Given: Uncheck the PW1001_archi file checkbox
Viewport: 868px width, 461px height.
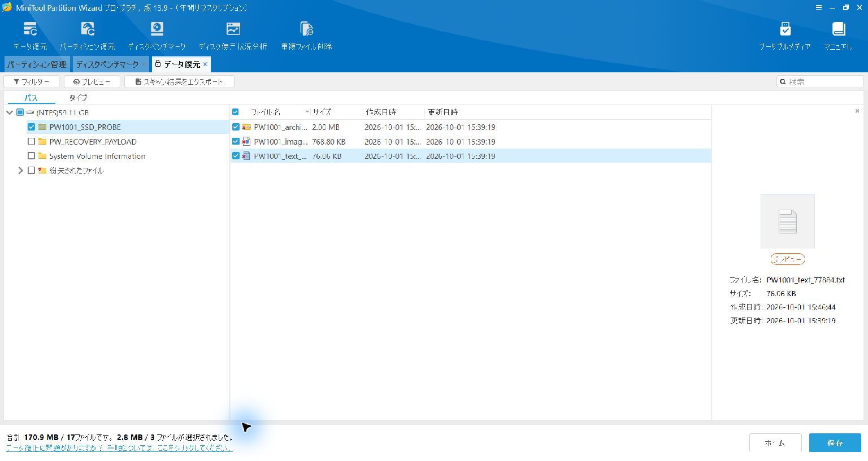Looking at the screenshot, I should [x=236, y=127].
